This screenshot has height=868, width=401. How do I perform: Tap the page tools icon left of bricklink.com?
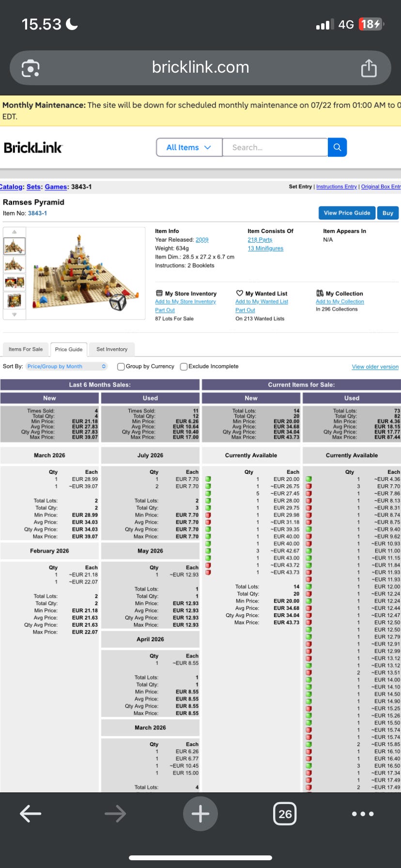pos(31,68)
